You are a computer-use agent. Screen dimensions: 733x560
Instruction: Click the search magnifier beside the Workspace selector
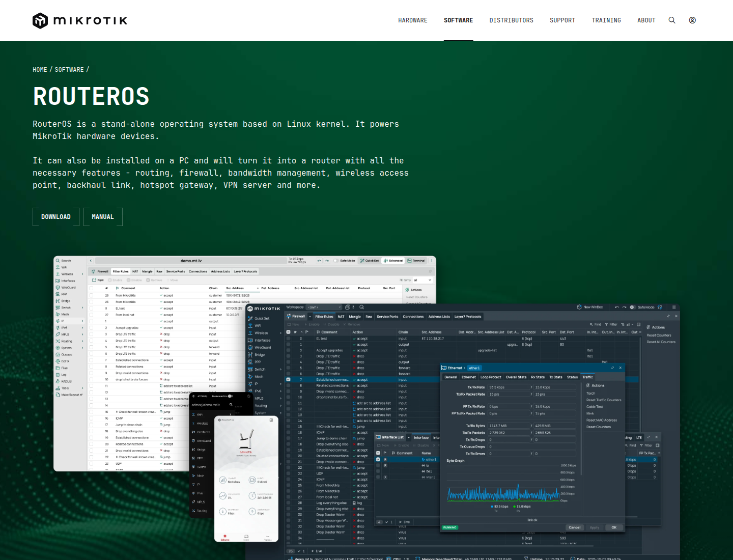[x=361, y=307]
